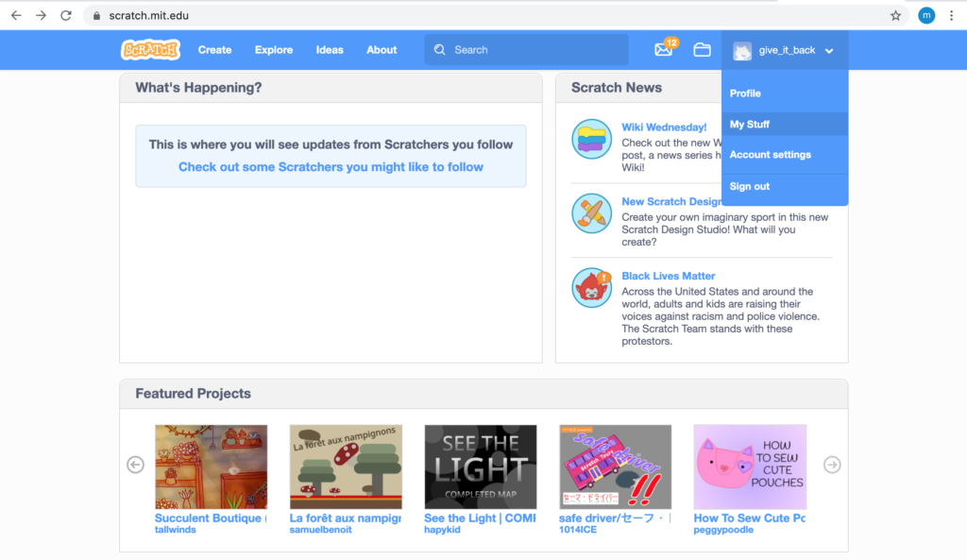Bookmark this page with the star icon
The image size is (967, 560).
[x=895, y=15]
